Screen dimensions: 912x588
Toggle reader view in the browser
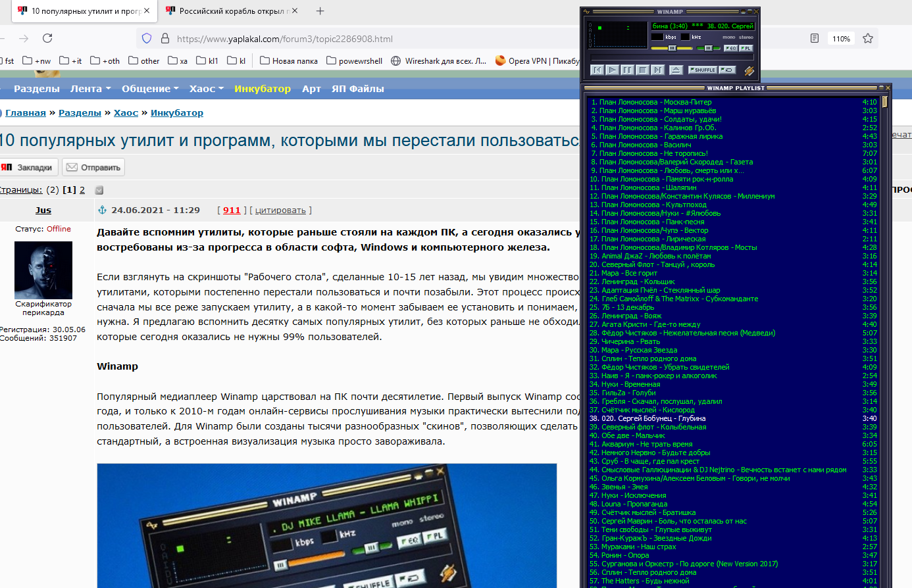815,38
